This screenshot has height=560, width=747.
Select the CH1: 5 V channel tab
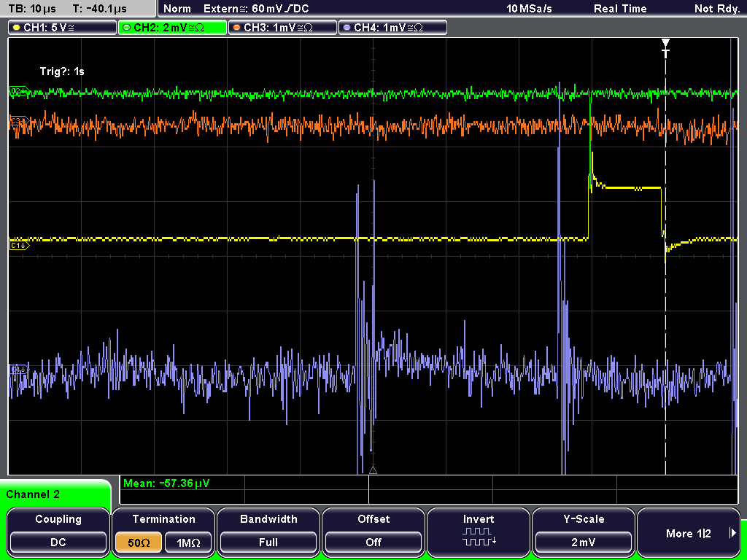tap(63, 28)
